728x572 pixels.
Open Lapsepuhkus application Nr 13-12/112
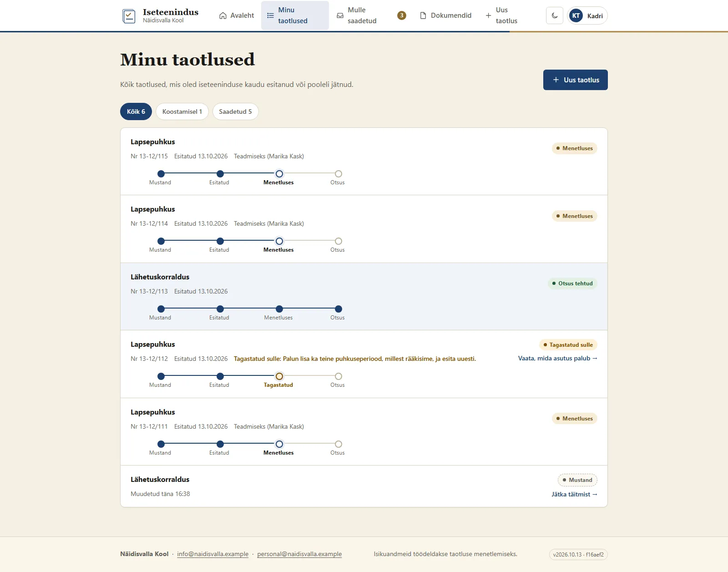click(364, 364)
